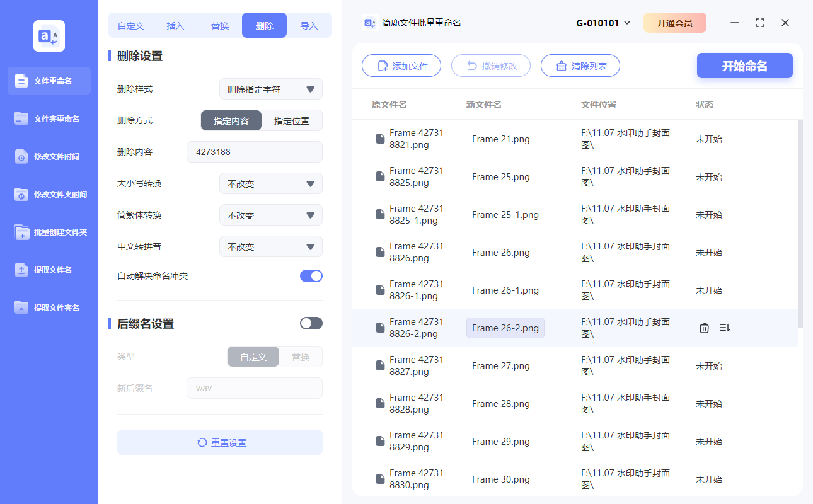Open the 大小写转换 dropdown
813x504 pixels.
[270, 183]
